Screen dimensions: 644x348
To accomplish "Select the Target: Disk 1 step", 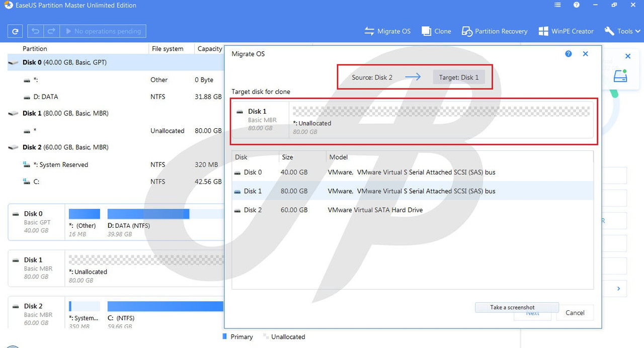I will coord(458,77).
